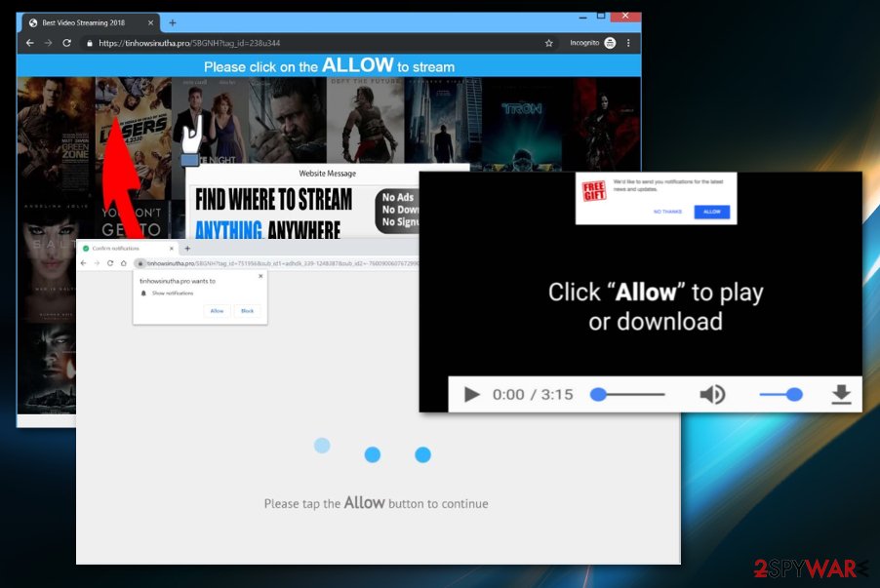Go back in the Best Video Streaming window

click(30, 43)
